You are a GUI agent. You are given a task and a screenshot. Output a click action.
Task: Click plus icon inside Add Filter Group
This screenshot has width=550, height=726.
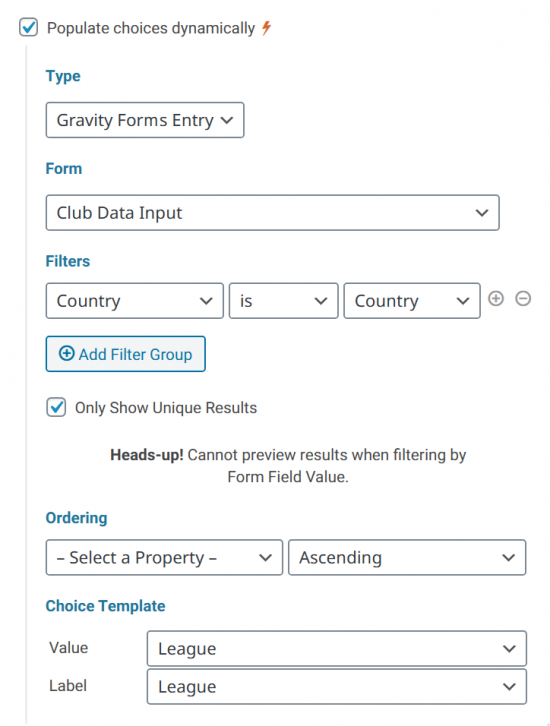coord(67,354)
